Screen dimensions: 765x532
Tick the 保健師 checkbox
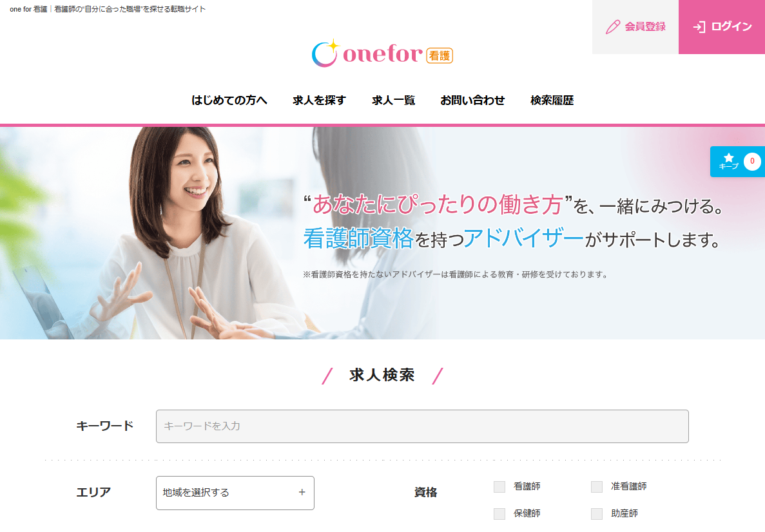tap(499, 513)
